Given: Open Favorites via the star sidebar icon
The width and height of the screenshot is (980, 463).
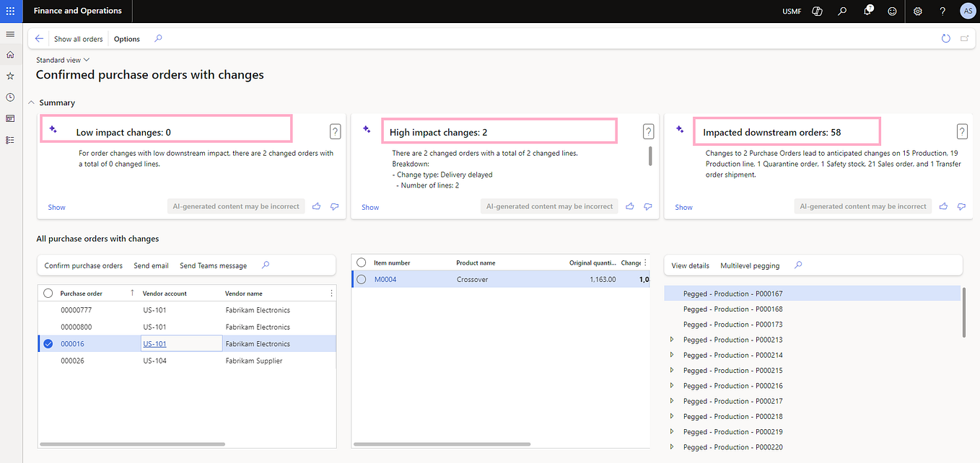Looking at the screenshot, I should 10,76.
